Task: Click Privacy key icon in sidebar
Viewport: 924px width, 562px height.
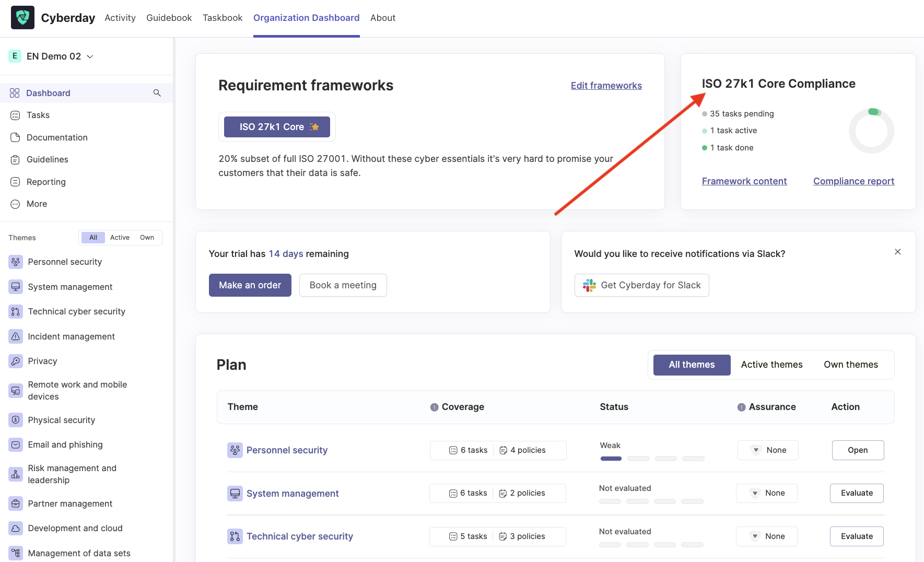Action: pos(16,361)
